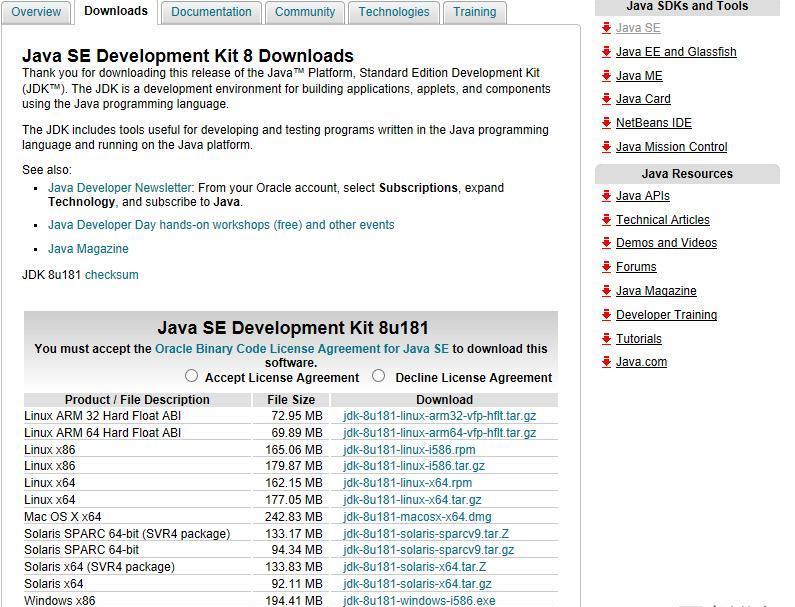Download jdk-8u181-linux-x64.rpm

[408, 483]
